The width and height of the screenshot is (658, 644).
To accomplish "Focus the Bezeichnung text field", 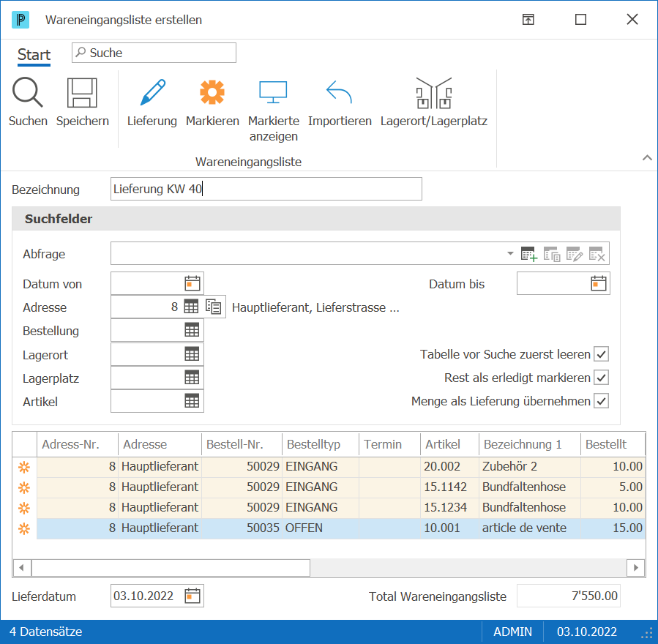I will coord(266,189).
